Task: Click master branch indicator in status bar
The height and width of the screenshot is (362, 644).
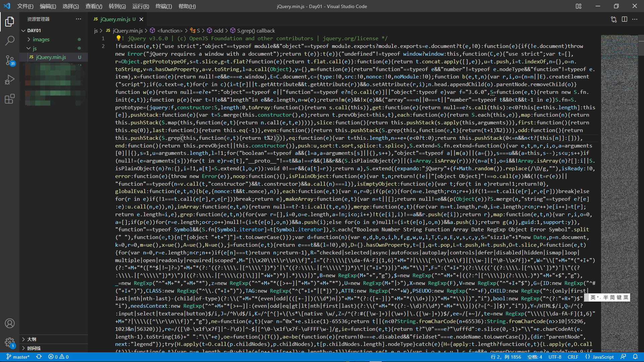Action: [18, 357]
